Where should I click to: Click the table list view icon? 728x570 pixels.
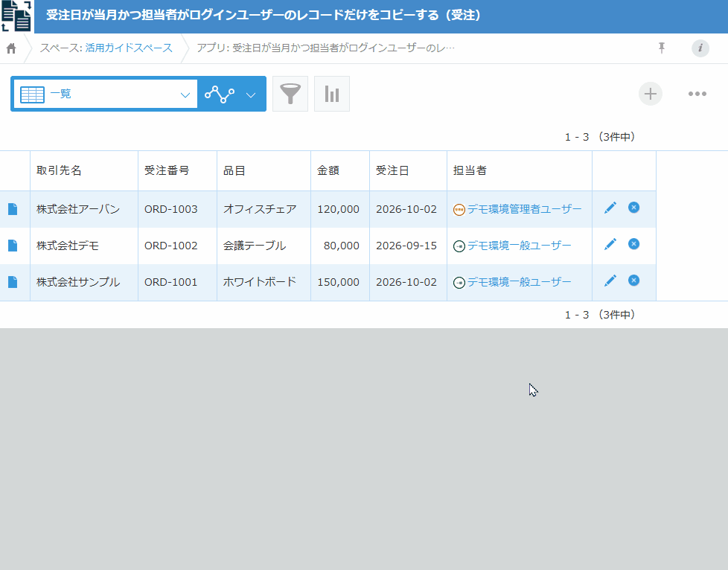click(33, 95)
